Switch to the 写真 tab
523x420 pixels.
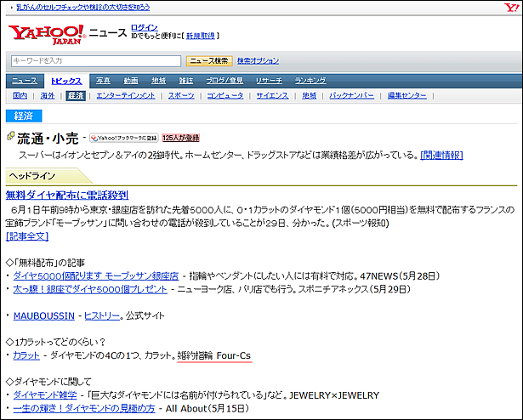pyautogui.click(x=103, y=81)
